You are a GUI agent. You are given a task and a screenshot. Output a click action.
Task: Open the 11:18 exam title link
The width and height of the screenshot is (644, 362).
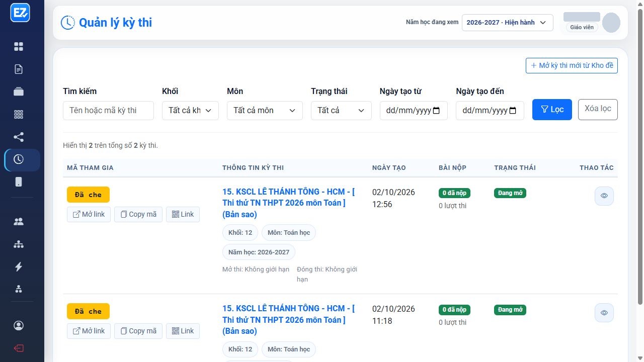click(289, 320)
